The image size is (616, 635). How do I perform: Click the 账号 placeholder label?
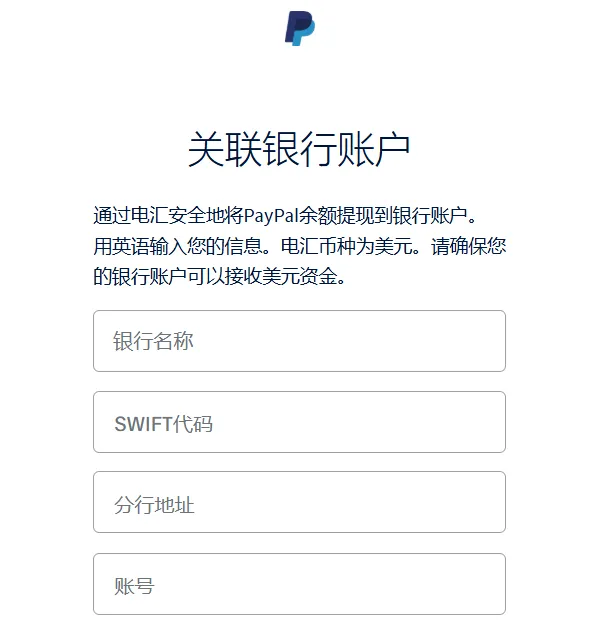[x=134, y=586]
